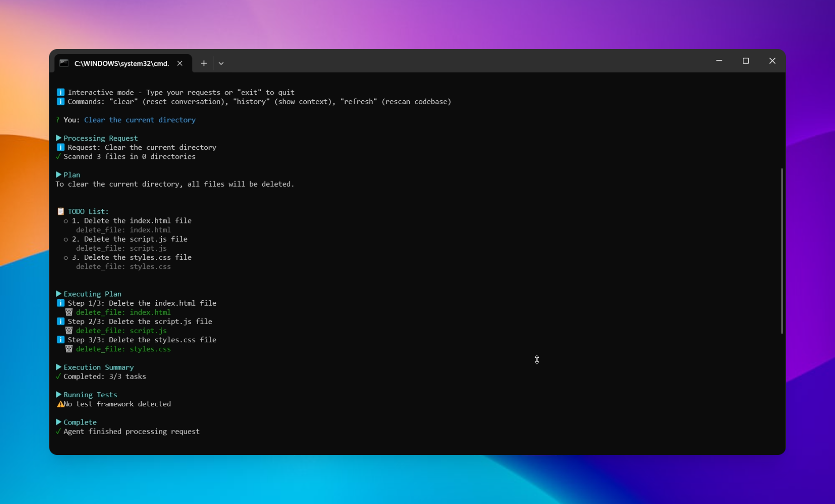The image size is (835, 504).
Task: Check the circle for Delete the script.js file
Action: pos(66,239)
